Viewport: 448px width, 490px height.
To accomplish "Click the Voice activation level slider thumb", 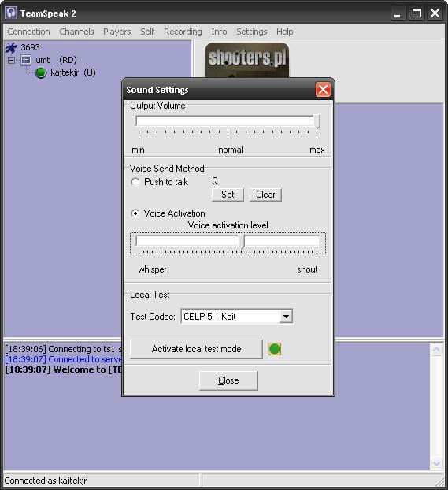I will click(242, 242).
